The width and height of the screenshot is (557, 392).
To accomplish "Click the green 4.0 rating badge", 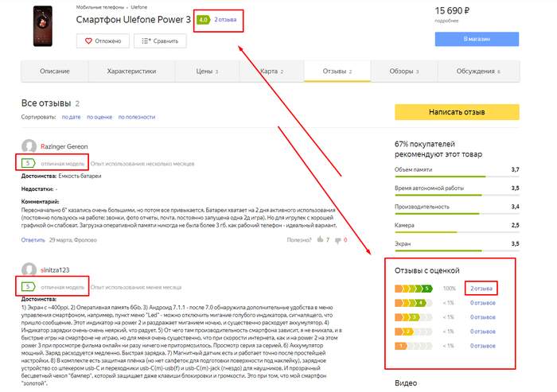I will click(x=204, y=20).
